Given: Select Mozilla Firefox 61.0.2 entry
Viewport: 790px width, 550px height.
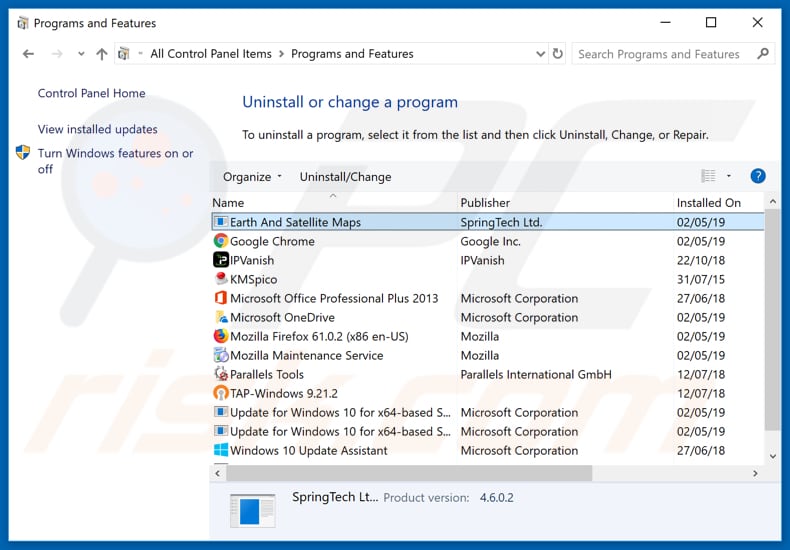Looking at the screenshot, I should coord(319,336).
